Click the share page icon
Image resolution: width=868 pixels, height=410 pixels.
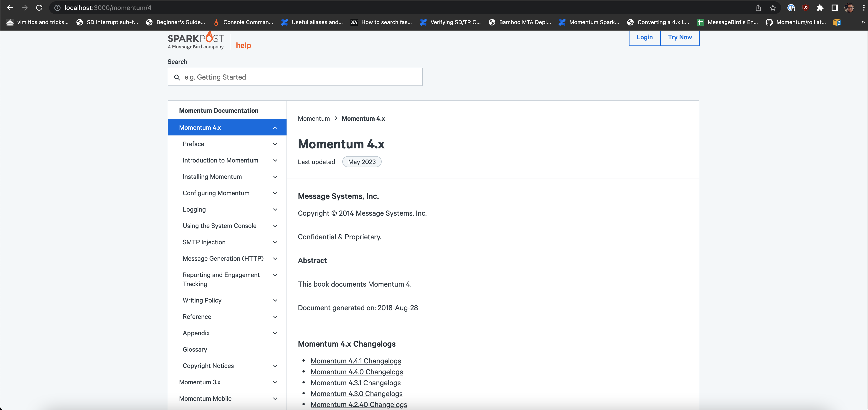pos(758,8)
